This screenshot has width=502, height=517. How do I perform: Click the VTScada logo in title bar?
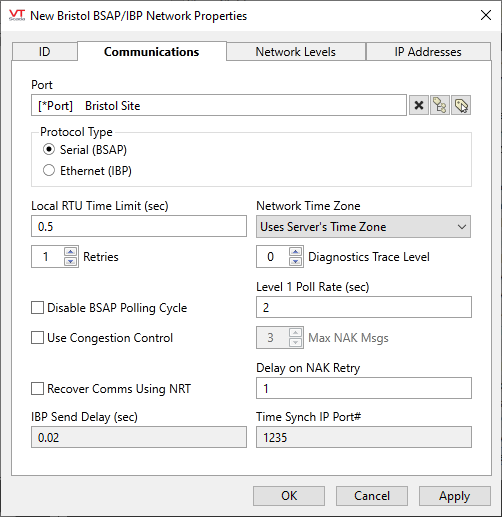point(17,15)
